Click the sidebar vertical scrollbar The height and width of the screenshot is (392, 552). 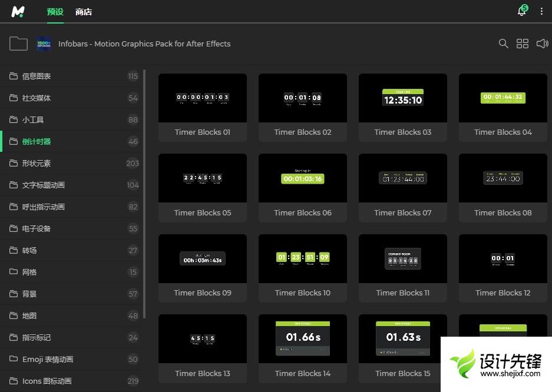(x=144, y=194)
